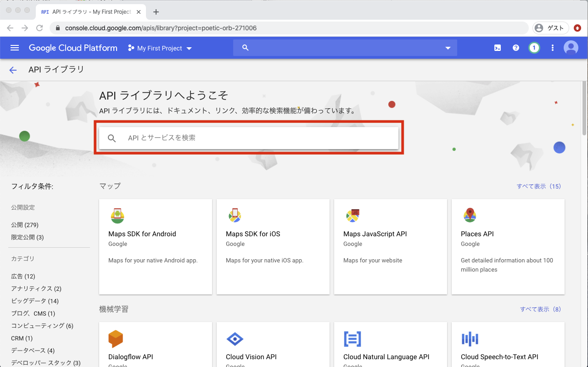
Task: Expand the search bar dropdown arrow
Action: pyautogui.click(x=448, y=47)
